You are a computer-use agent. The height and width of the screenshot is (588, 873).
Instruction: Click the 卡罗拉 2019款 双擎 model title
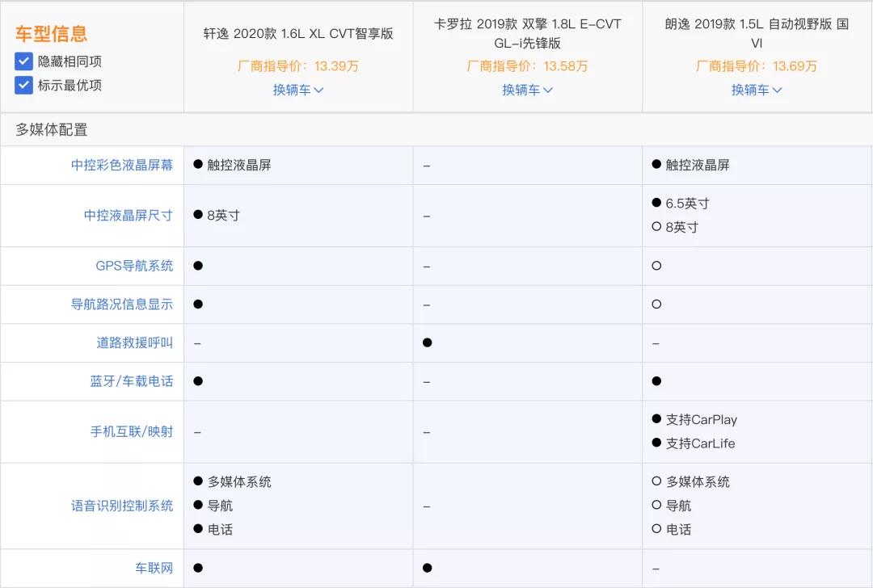point(527,33)
